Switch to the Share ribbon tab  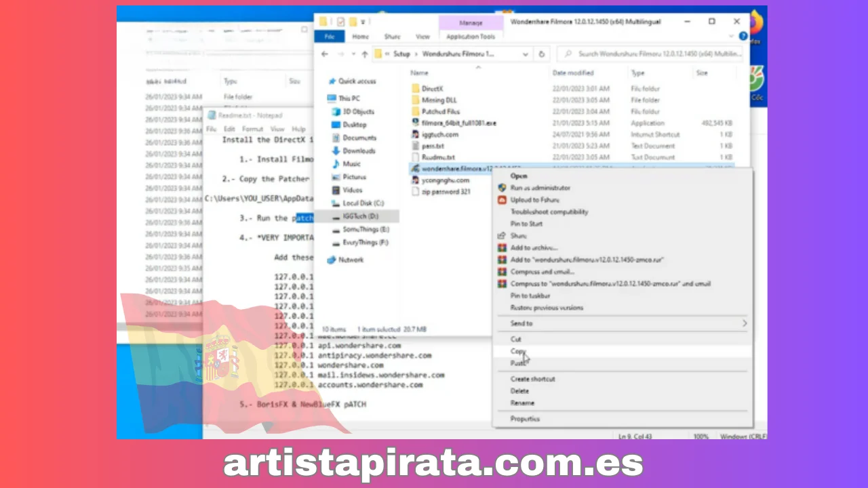[392, 37]
